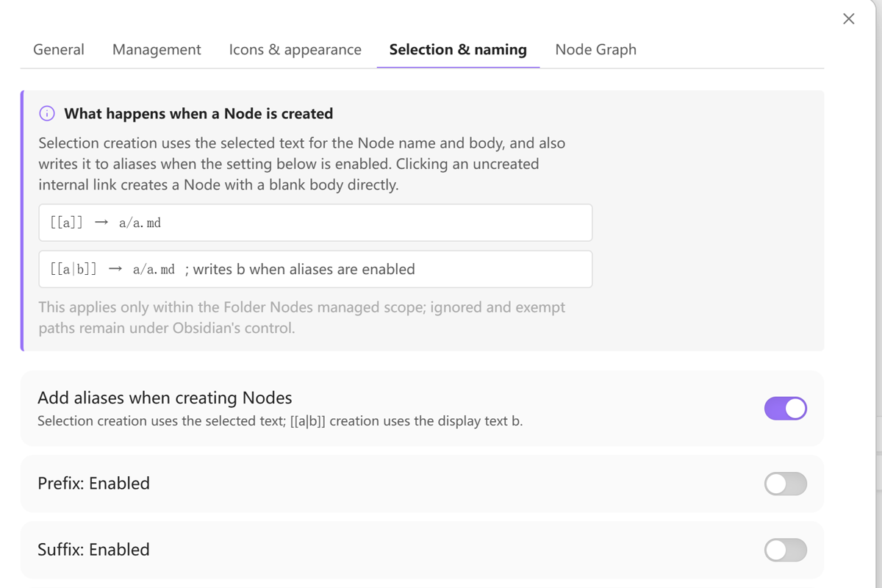882x588 pixels.
Task: Click the [[a]] → a/a.md example box
Action: pyautogui.click(x=315, y=223)
